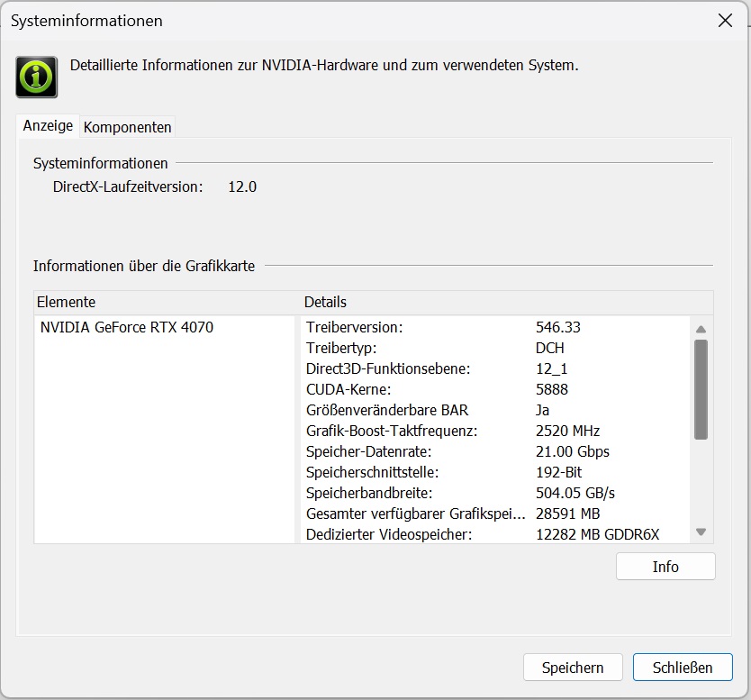The image size is (751, 700).
Task: Select the Dedizierter Videospeicher row
Action: click(x=389, y=534)
